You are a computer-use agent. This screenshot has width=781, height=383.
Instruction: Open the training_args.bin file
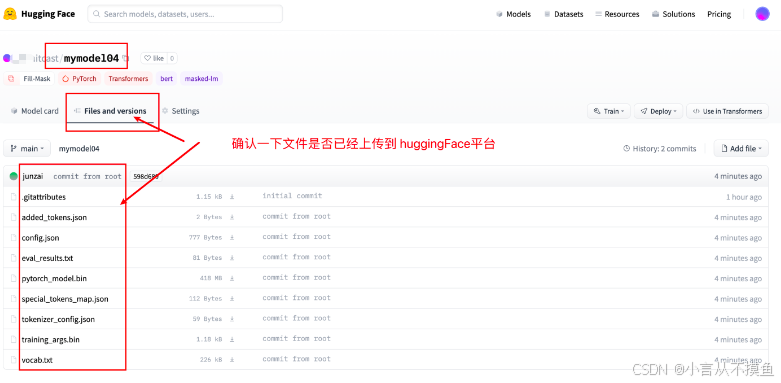50,340
